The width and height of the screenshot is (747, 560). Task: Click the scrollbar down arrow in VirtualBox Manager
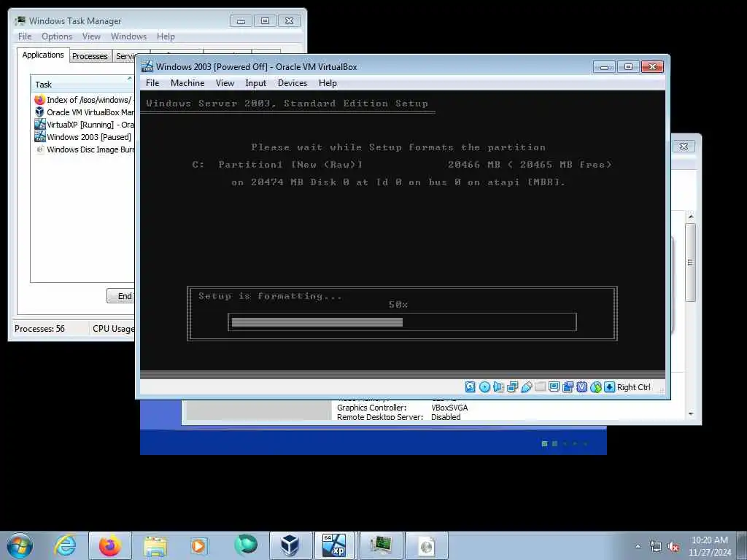[691, 414]
